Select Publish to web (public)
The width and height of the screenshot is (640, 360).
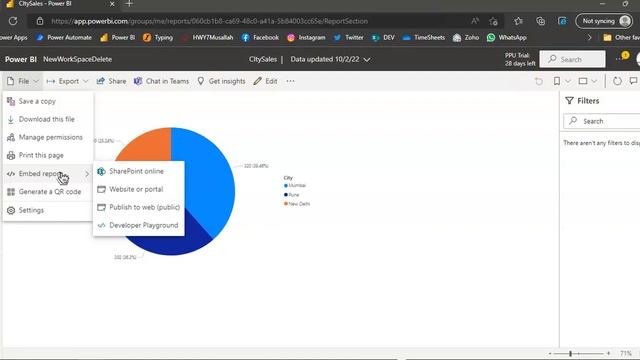coord(139,207)
